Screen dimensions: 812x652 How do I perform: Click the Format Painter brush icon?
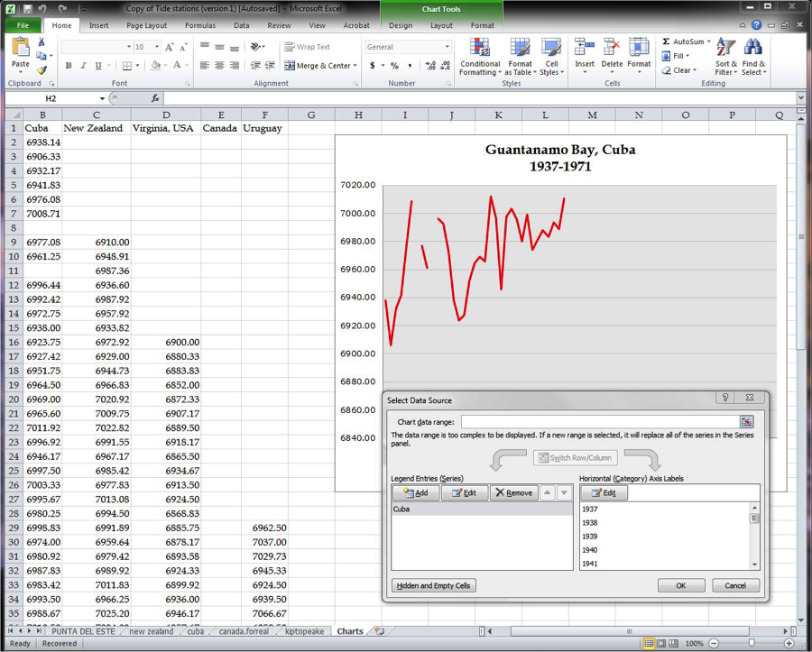click(x=42, y=70)
